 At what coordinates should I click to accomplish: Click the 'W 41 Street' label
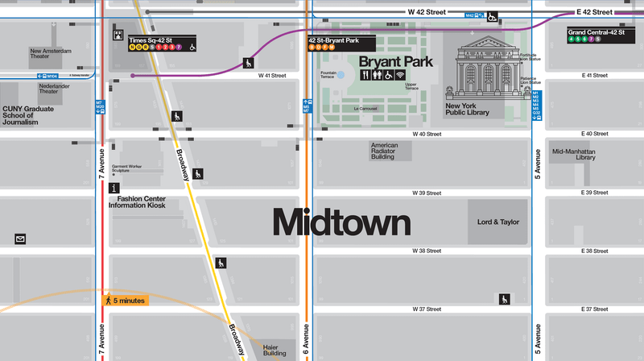[x=272, y=76]
